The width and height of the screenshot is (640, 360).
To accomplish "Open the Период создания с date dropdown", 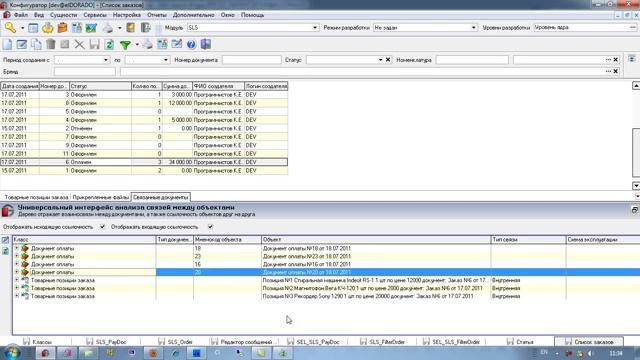I will pyautogui.click(x=106, y=60).
